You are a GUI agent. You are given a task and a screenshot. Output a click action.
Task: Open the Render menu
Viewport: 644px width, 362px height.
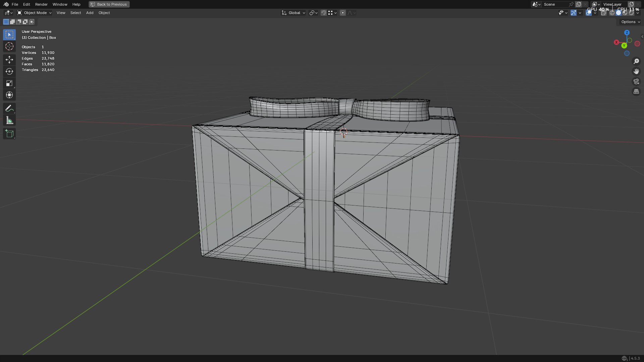pos(41,4)
